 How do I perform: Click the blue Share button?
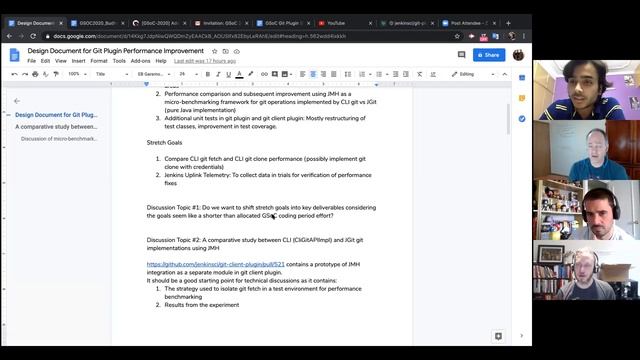[x=489, y=55]
